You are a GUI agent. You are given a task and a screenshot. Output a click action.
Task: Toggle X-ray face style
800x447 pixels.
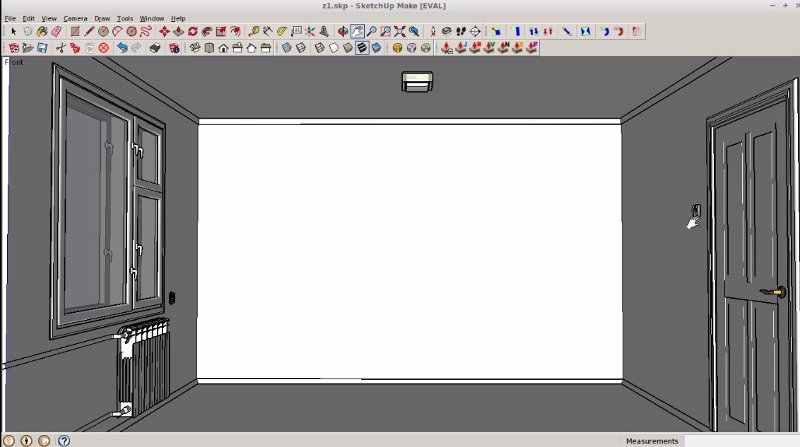coord(287,48)
